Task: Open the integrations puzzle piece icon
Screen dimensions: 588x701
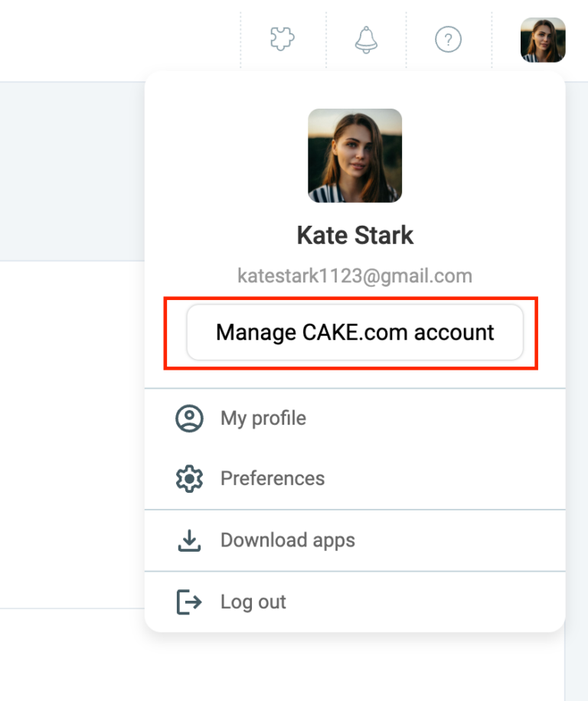Action: 283,39
